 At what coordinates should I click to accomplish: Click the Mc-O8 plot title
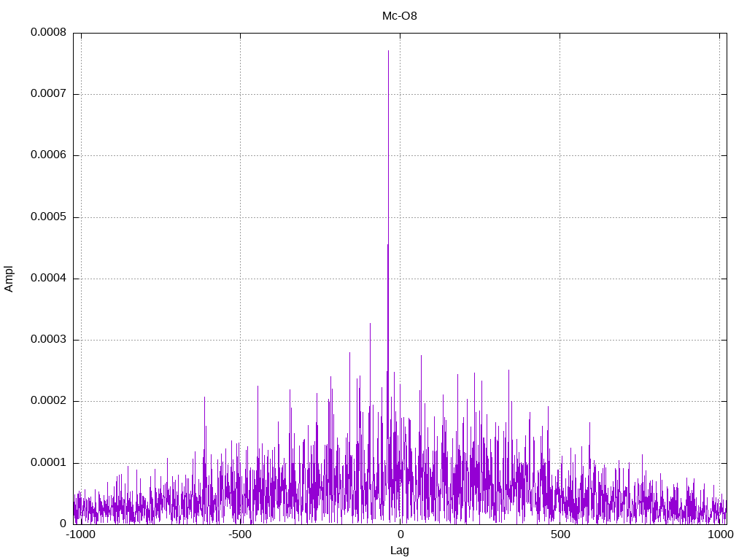[399, 16]
